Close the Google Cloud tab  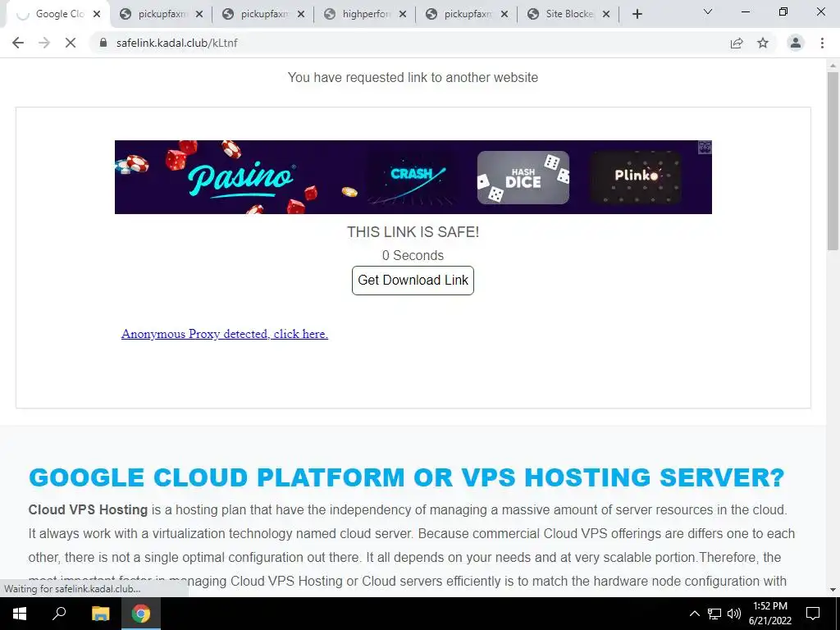click(x=97, y=14)
